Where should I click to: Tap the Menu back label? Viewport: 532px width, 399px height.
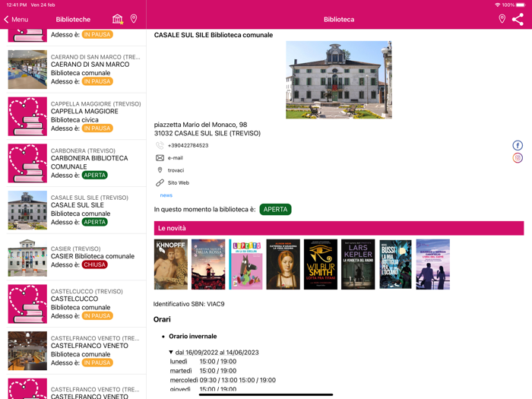(20, 19)
